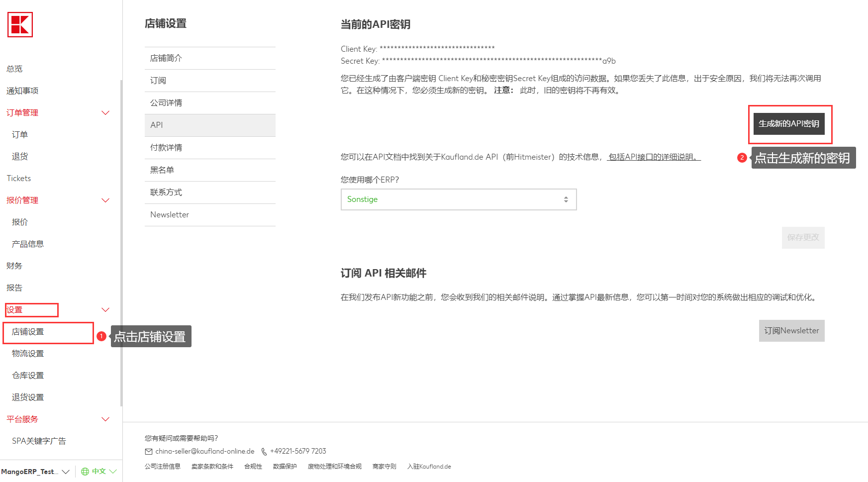Click the email envelope icon in footer
This screenshot has width=868, height=482.
pyautogui.click(x=149, y=452)
